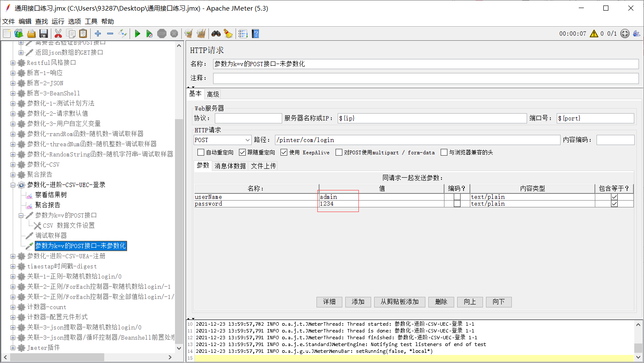Click the warning triangle log viewer icon
This screenshot has height=363, width=644.
[594, 34]
